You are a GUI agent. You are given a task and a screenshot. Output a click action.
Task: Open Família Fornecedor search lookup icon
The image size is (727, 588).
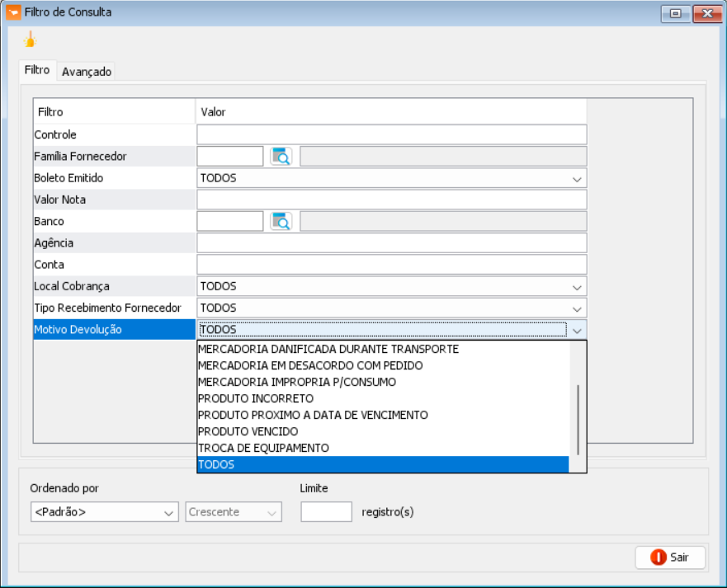coord(281,157)
